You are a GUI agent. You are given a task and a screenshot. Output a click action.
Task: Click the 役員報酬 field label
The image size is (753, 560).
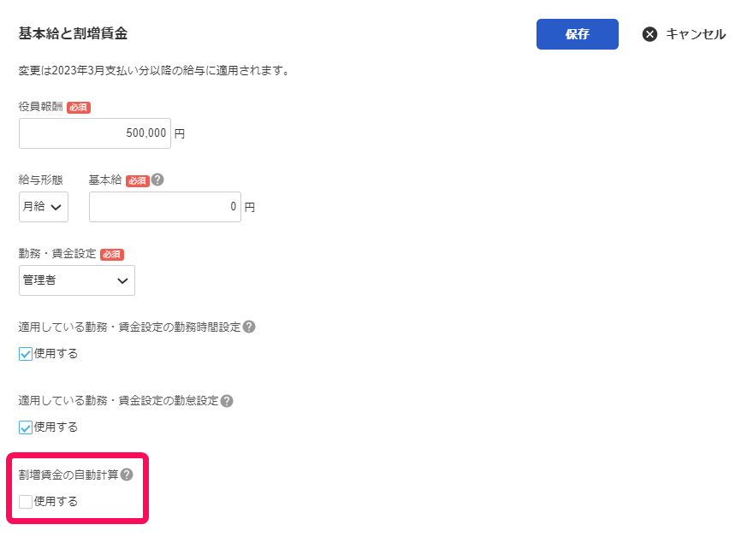tap(40, 107)
